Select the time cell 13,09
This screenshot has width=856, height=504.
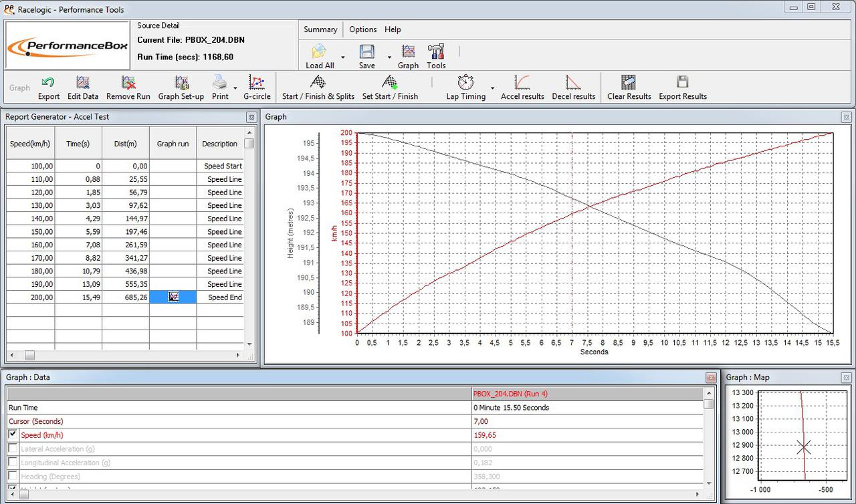pos(78,284)
